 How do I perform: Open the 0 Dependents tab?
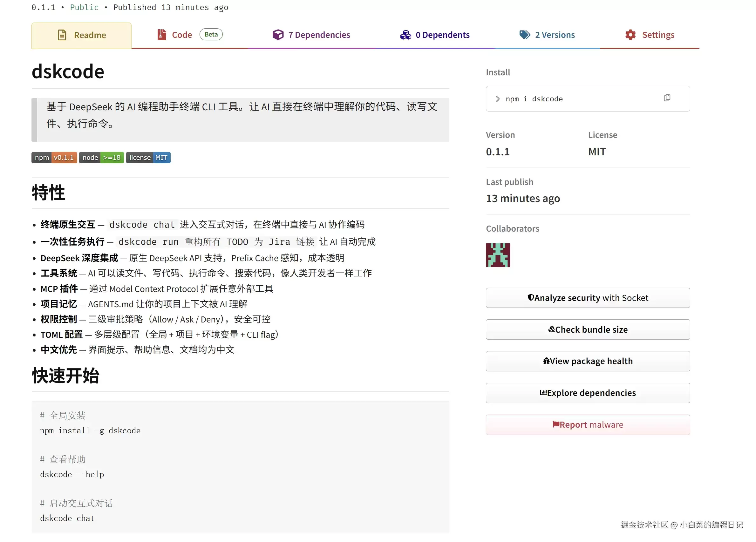coord(435,35)
